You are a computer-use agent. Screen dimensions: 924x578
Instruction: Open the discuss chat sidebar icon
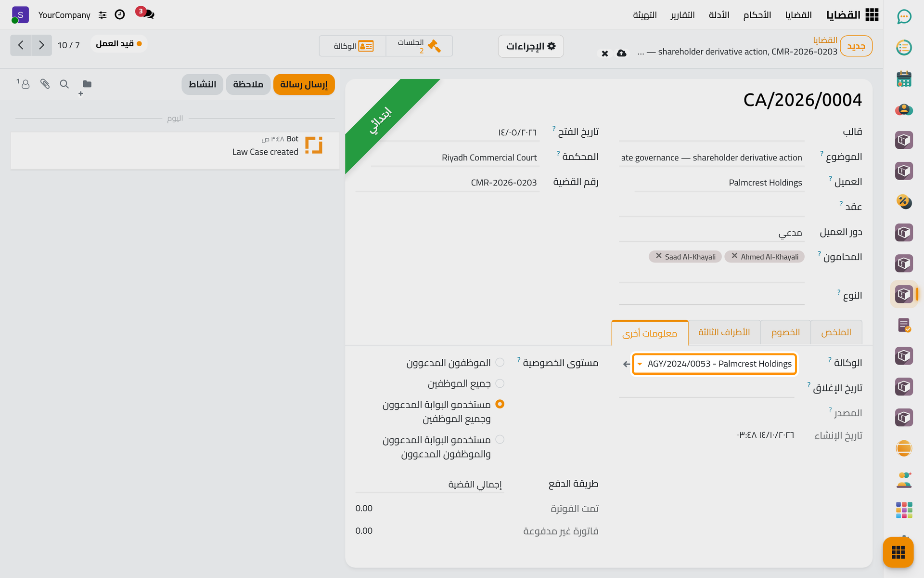(904, 17)
